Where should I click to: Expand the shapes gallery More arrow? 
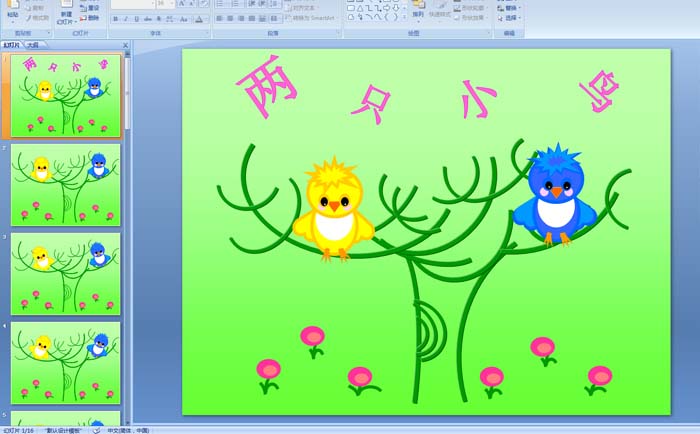[x=404, y=17]
